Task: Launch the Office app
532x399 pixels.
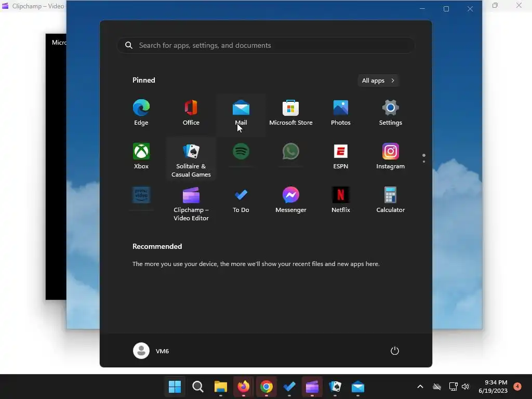Action: pos(191,113)
